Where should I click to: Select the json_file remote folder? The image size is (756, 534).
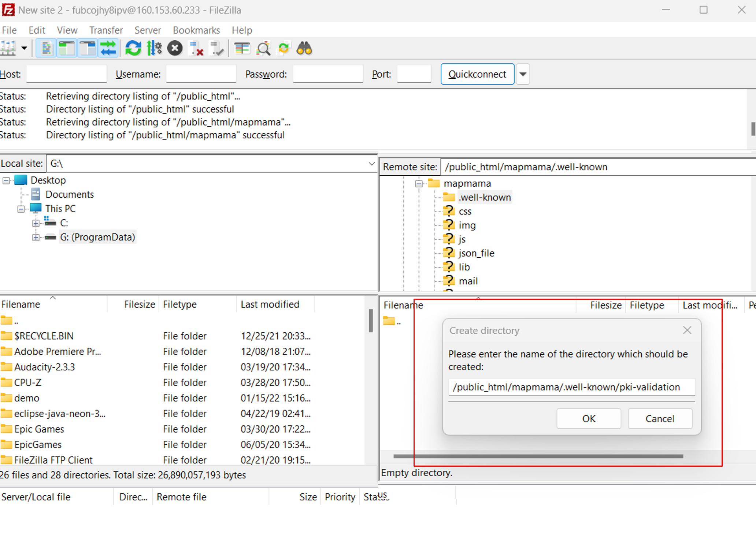tap(476, 253)
